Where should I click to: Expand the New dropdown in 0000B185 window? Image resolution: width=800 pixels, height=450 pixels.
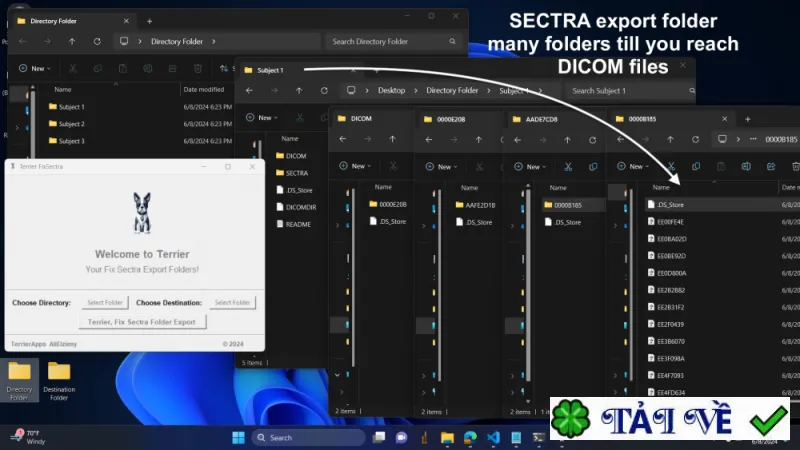pos(633,166)
